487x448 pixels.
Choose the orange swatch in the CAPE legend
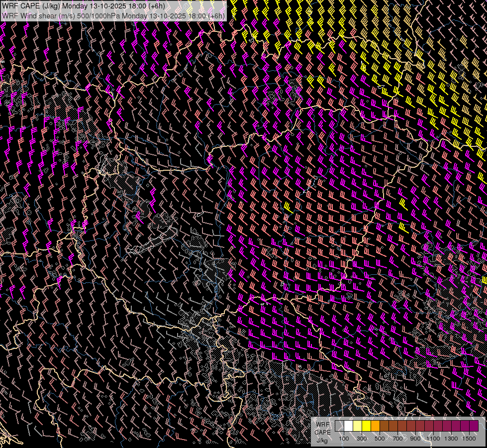(x=375, y=426)
